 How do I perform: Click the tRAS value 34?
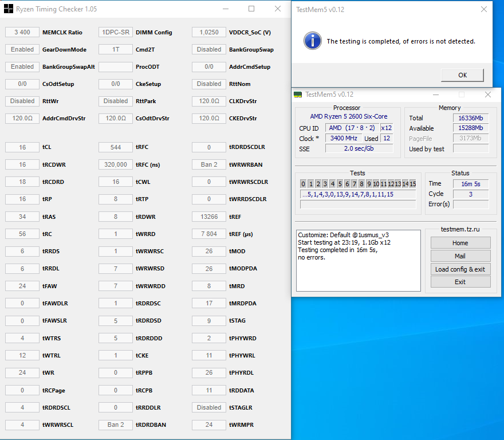click(22, 217)
